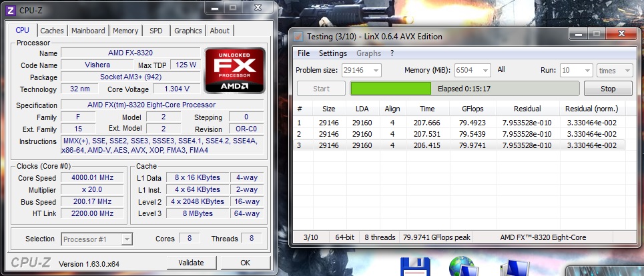644x276 pixels.
Task: Sort by the Time column header
Action: 427,109
